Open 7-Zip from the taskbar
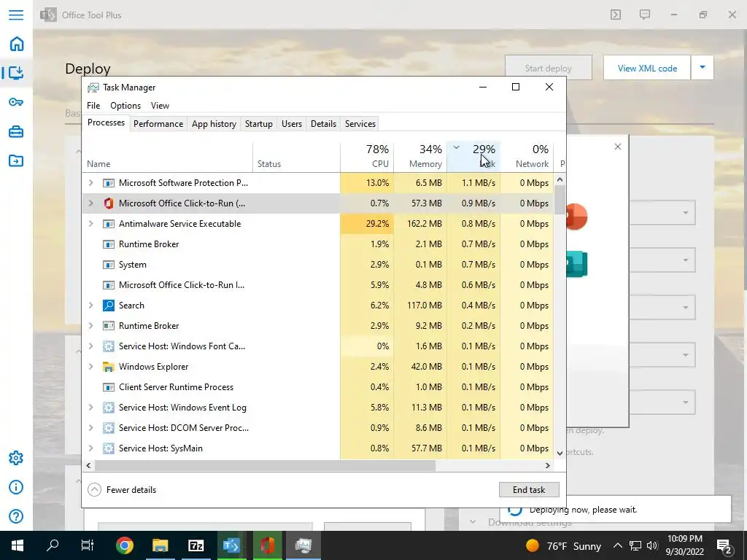The height and width of the screenshot is (560, 747). (x=196, y=545)
